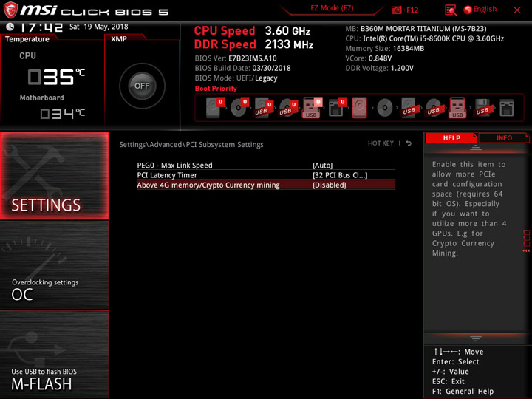Image resolution: width=532 pixels, height=399 pixels.
Task: Click the Sat 19 May, 2018 date
Action: (x=99, y=27)
